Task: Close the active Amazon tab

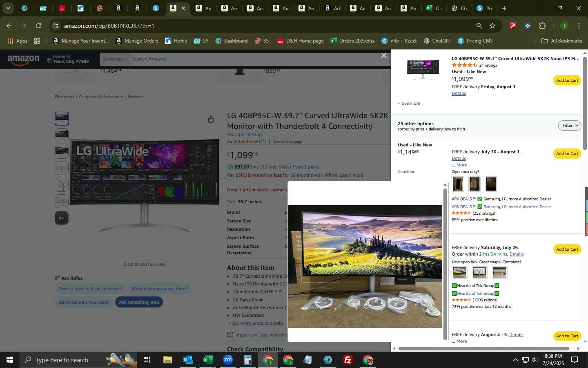Action: coord(183,8)
